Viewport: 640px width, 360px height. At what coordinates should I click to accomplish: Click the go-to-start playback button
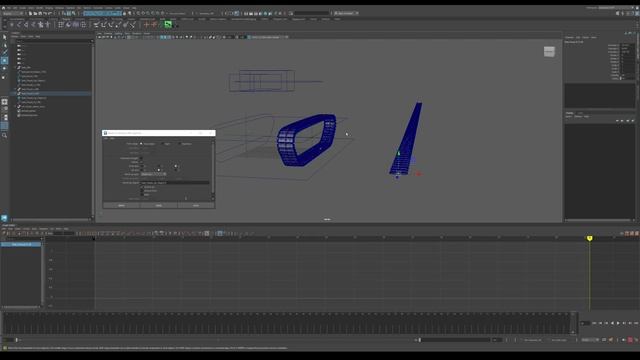[594, 323]
